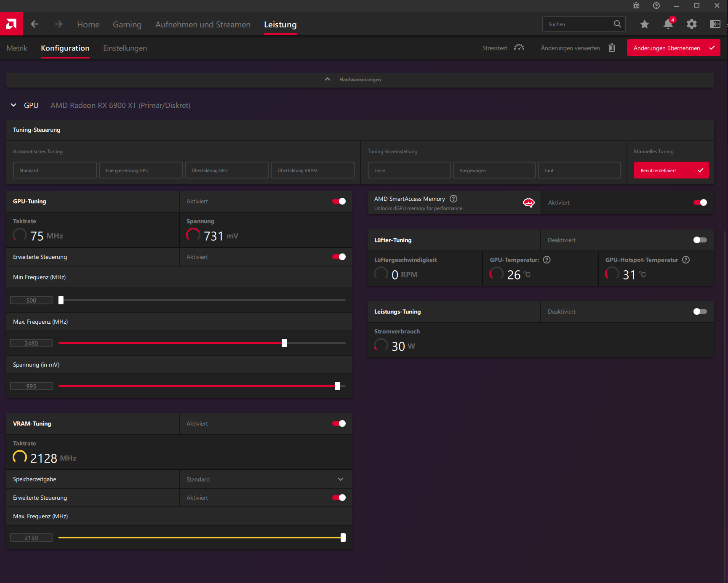
Task: Open Aufnehmen und Streamen tab
Action: point(203,24)
